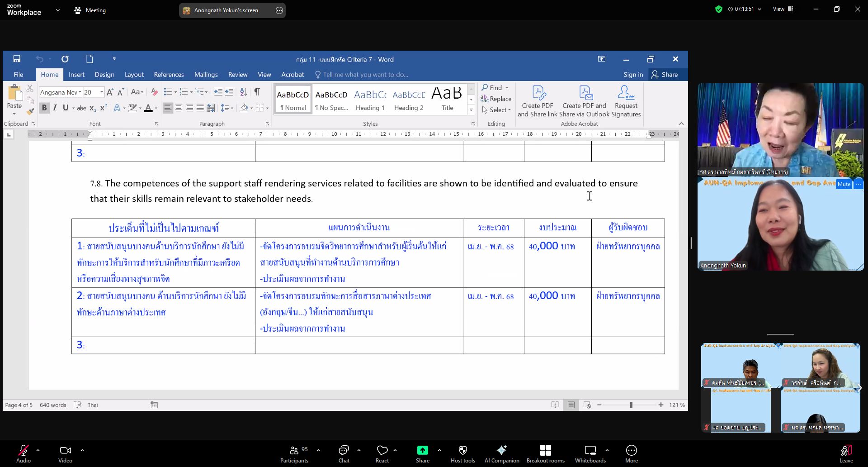This screenshot has width=868, height=467.
Task: Open Zoom AI Companion
Action: (502, 454)
